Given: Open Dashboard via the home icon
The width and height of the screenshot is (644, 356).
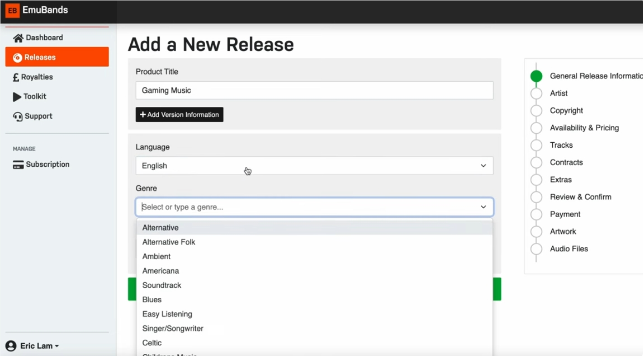Looking at the screenshot, I should [18, 38].
